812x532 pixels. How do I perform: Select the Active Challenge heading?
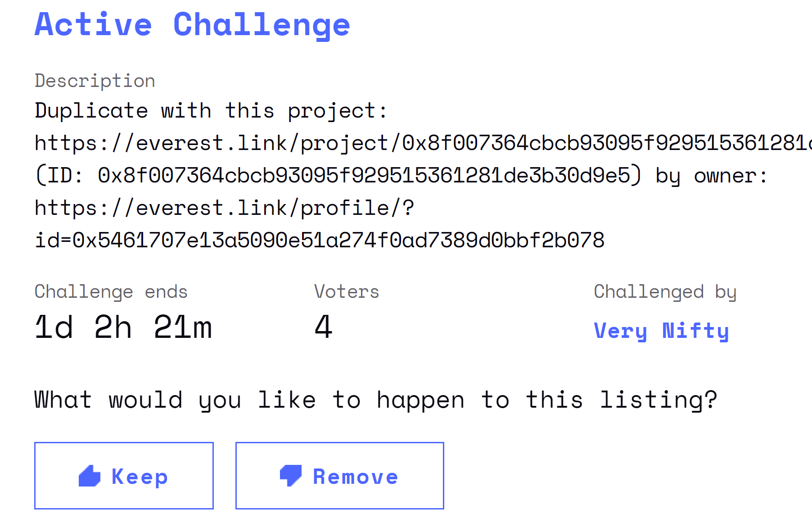point(191,25)
